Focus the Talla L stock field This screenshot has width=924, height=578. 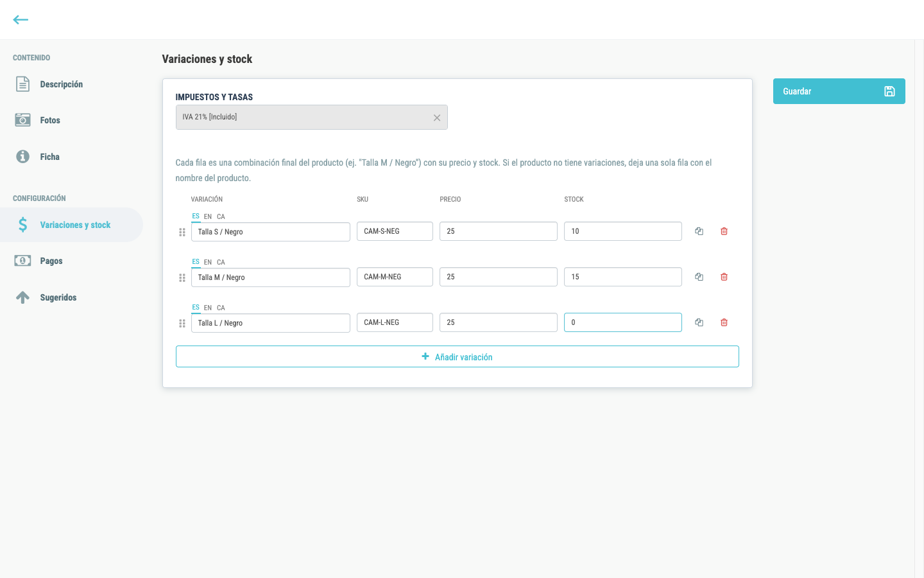(623, 322)
